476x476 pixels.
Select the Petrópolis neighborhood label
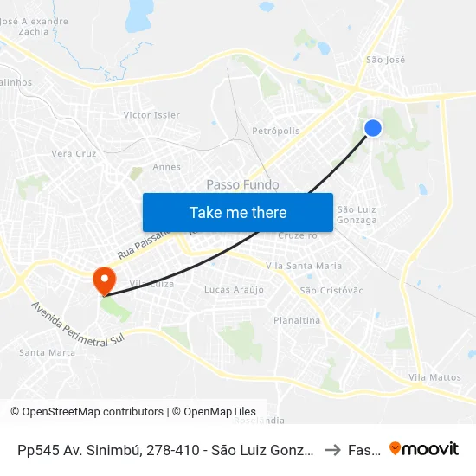275,131
